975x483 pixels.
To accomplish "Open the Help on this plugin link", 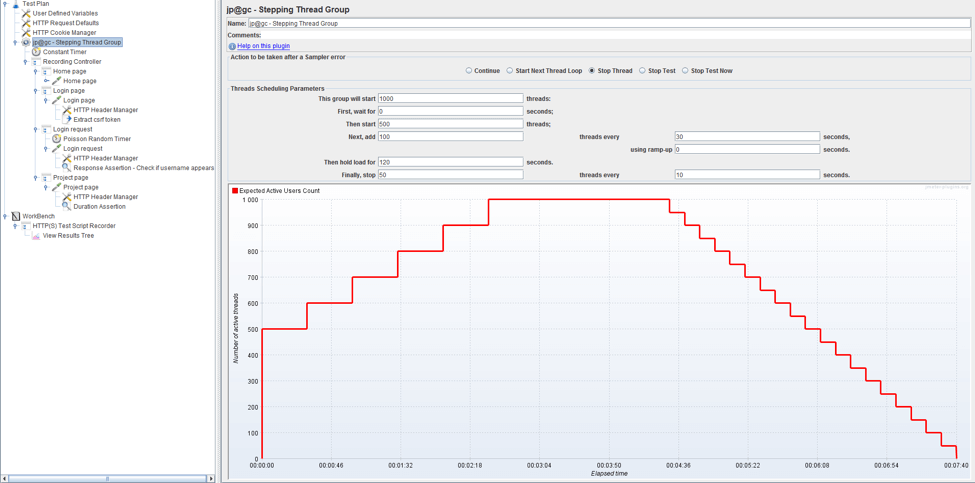I will click(263, 46).
